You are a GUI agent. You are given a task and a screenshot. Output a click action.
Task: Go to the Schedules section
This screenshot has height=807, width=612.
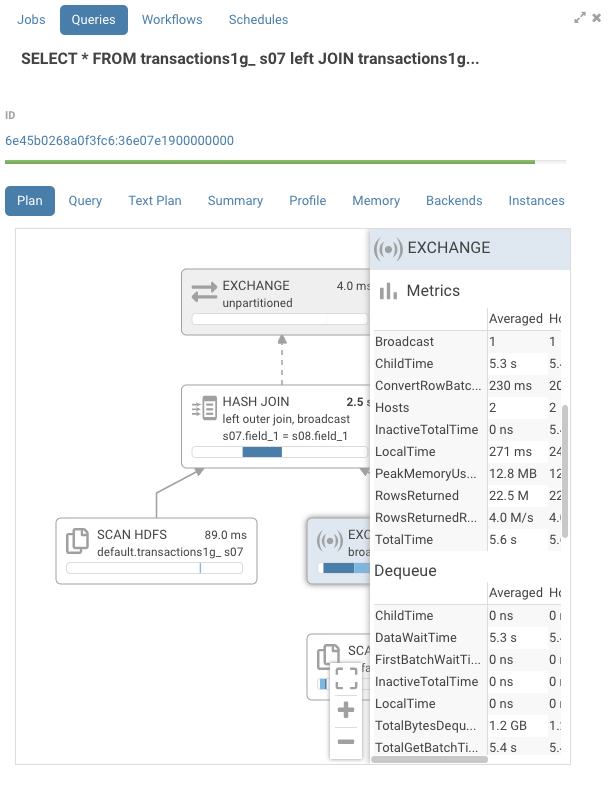point(258,20)
